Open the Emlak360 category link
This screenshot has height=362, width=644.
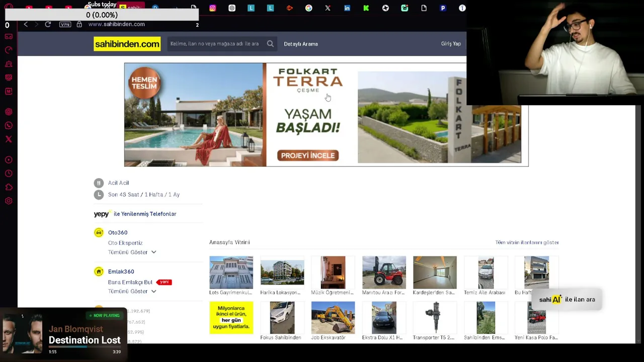tap(121, 271)
